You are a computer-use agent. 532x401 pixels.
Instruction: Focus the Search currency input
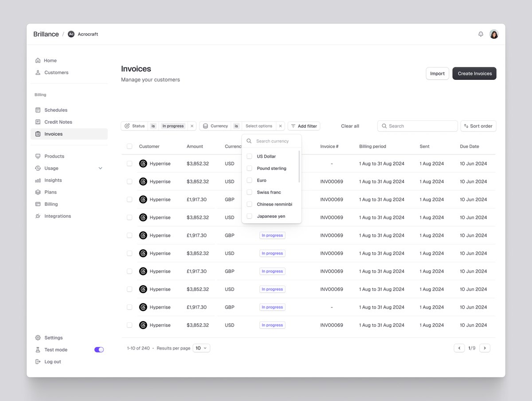272,141
